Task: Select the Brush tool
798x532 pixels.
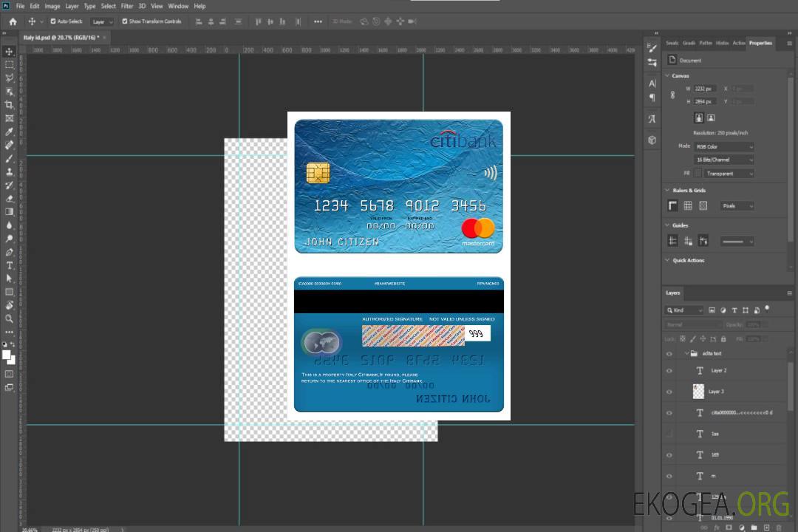Action: click(x=9, y=158)
